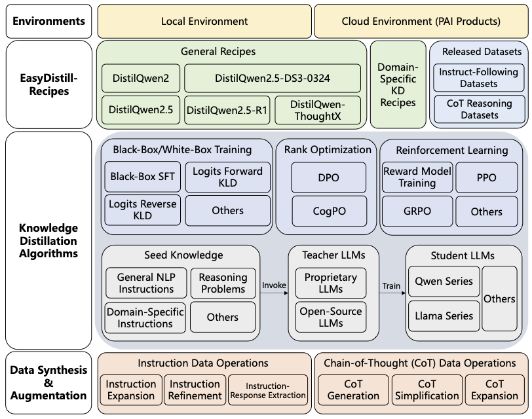532x419 pixels.
Task: Select the Instruction Refinement box
Action: point(195,390)
